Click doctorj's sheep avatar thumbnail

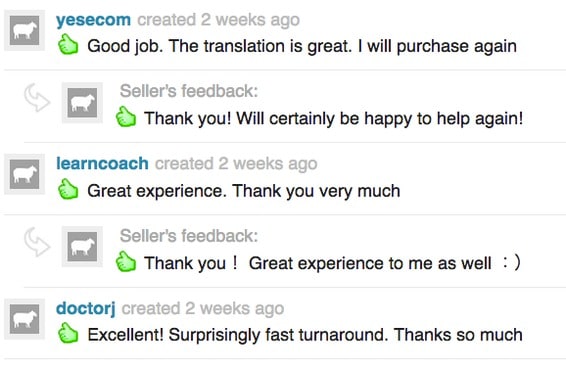point(25,319)
